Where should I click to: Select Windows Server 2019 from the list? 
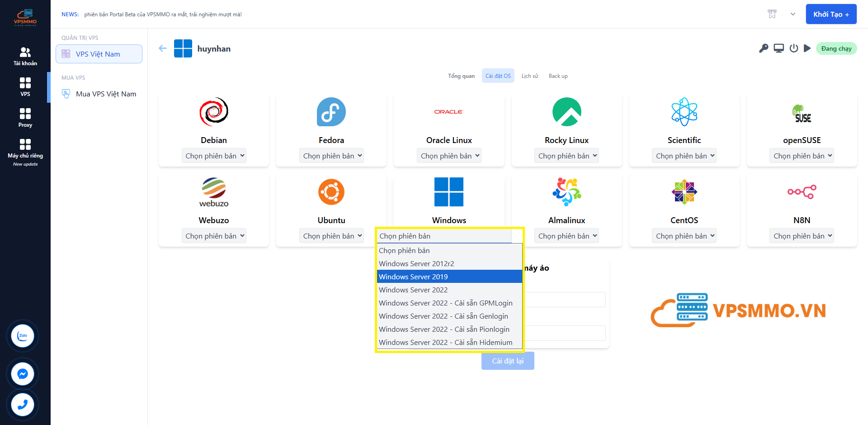(449, 277)
